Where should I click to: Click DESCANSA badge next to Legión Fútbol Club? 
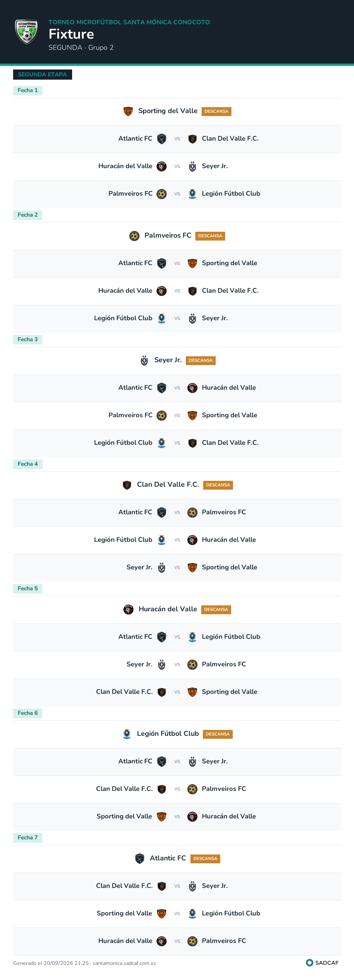218,734
